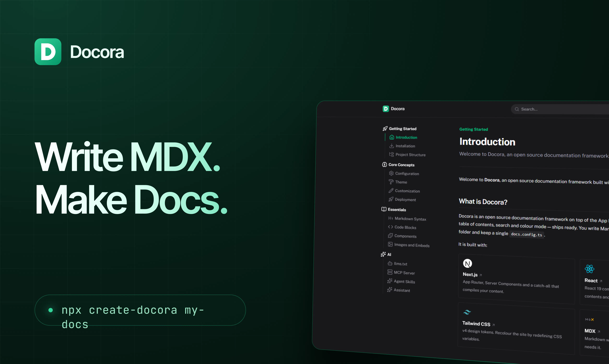
Task: Click the server icon next to MCP Server
Action: (390, 272)
